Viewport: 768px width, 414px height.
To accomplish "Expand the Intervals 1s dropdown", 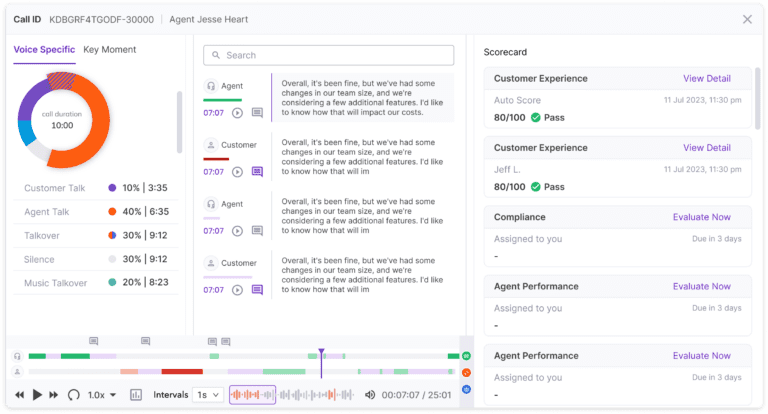I will [x=208, y=395].
